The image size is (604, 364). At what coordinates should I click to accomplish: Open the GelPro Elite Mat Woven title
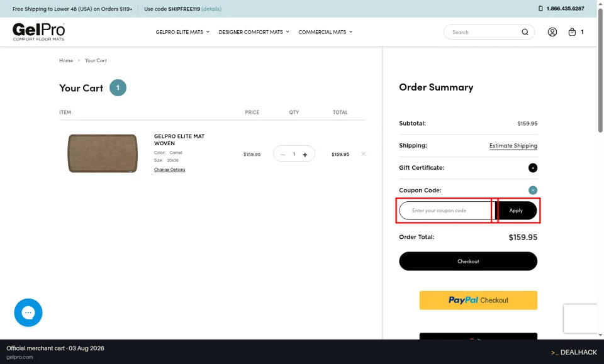179,140
